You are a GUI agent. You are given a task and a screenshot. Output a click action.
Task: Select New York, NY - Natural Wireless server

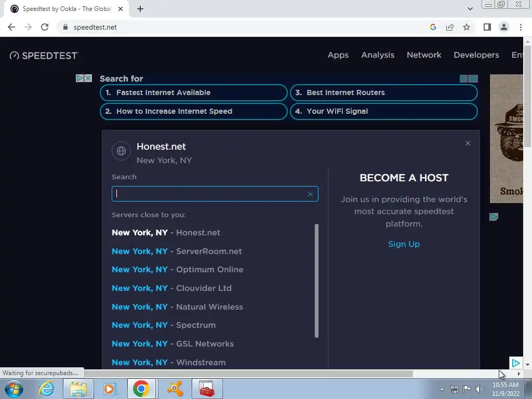coord(177,307)
